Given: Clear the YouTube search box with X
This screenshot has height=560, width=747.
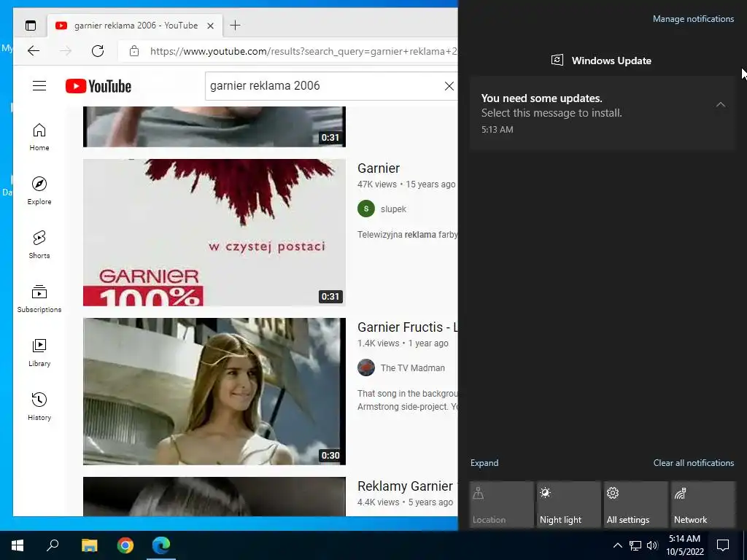Looking at the screenshot, I should point(449,86).
